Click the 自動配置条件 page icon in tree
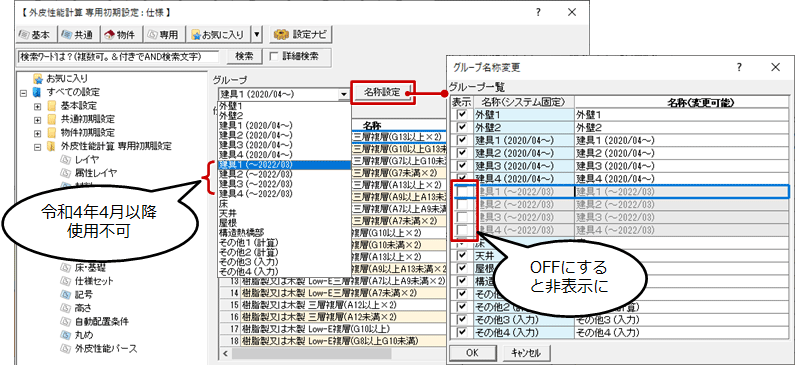Screen dimensions: 795x365 pos(65,322)
